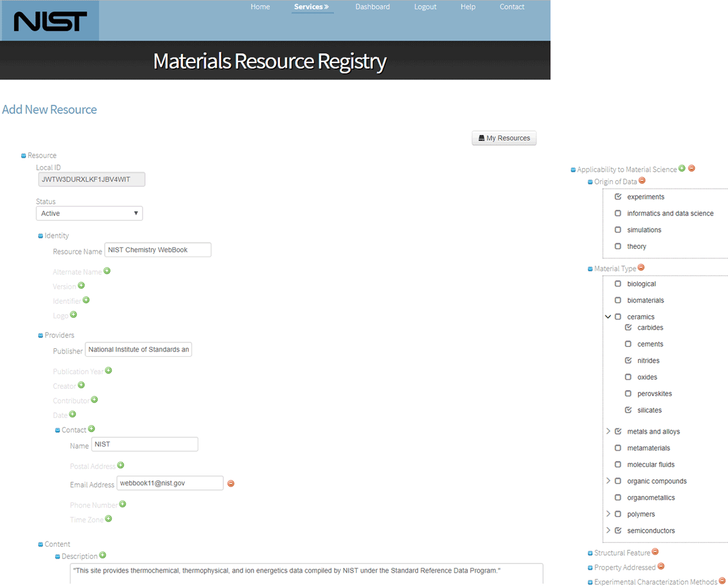
Task: Open the Status dropdown
Action: pyautogui.click(x=89, y=213)
